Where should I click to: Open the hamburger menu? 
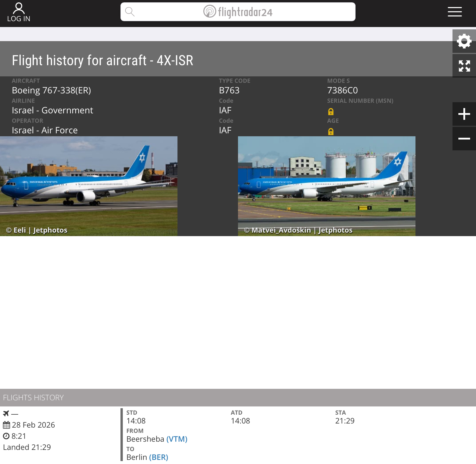(455, 12)
